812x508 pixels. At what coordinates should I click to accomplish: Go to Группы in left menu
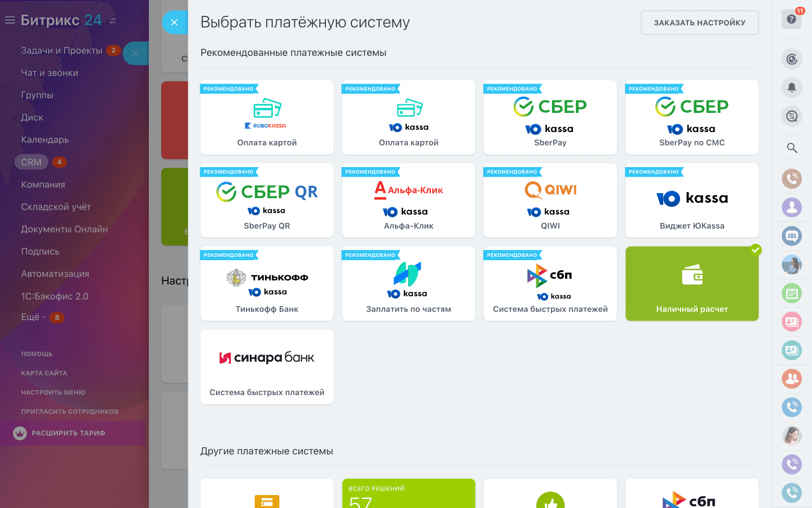tap(37, 95)
